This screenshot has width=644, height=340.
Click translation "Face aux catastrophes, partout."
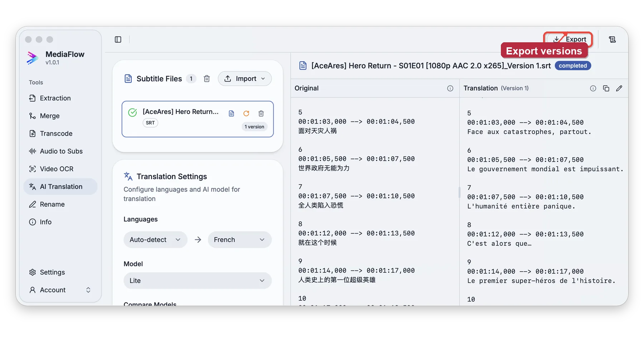pos(529,132)
